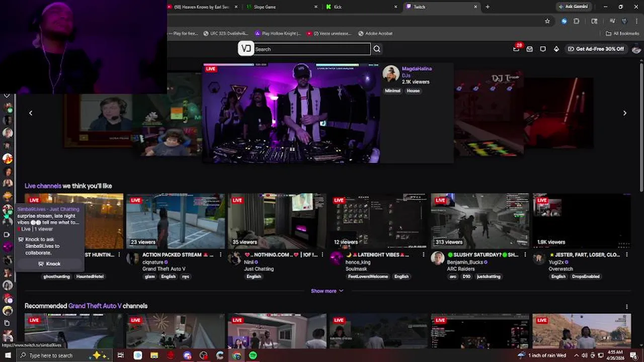Open 1.9K viewers Overwatch thumbnail
Screen dimensions: 644x362
[582, 221]
